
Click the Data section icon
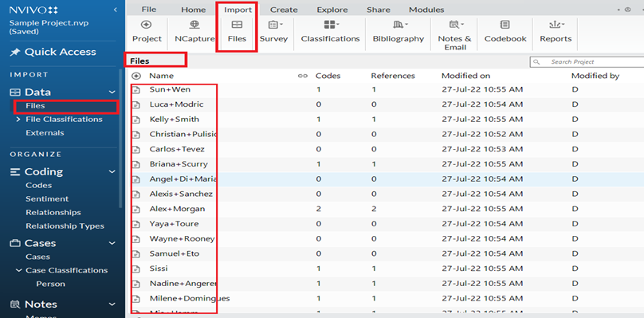click(x=15, y=92)
